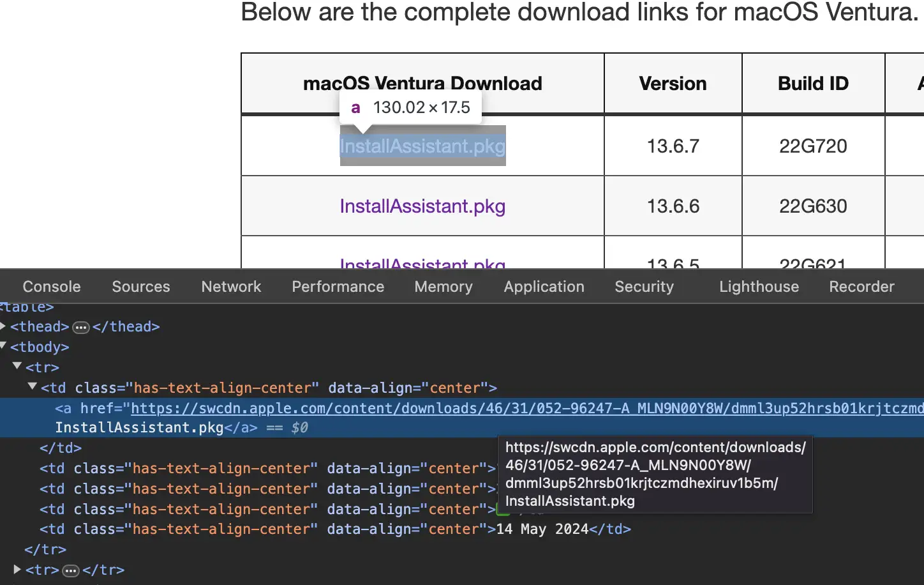Image resolution: width=924 pixels, height=585 pixels.
Task: Select the tbody tag in Elements tree
Action: [40, 347]
